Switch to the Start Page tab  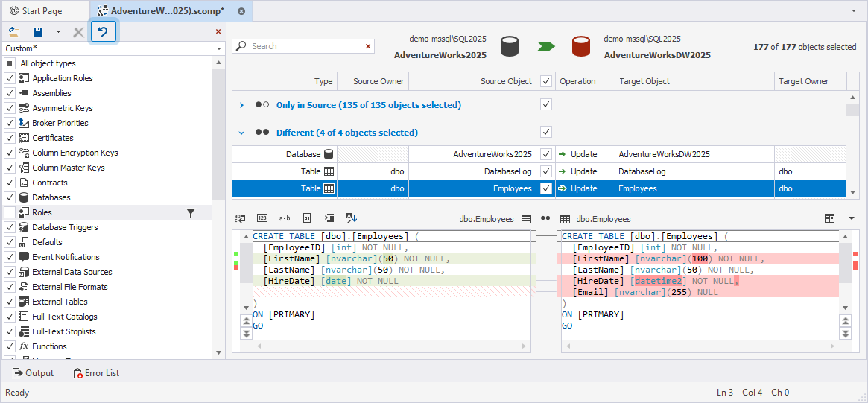pos(44,11)
